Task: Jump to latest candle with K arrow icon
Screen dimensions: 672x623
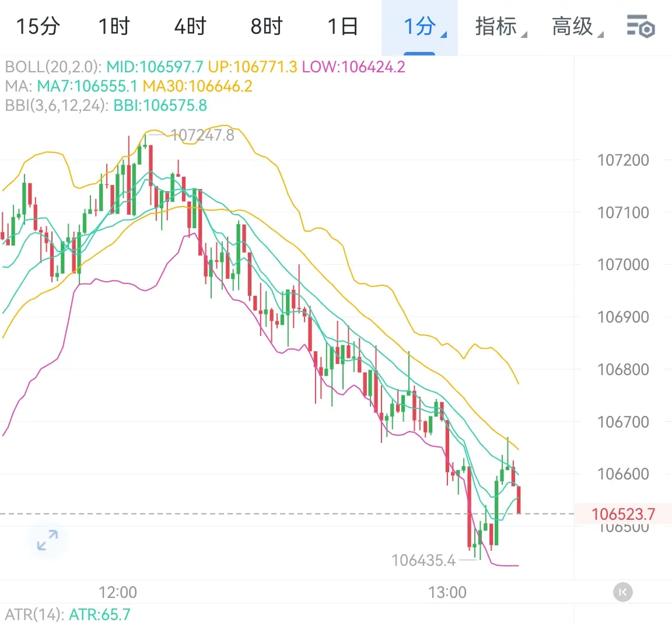Action: (x=623, y=592)
